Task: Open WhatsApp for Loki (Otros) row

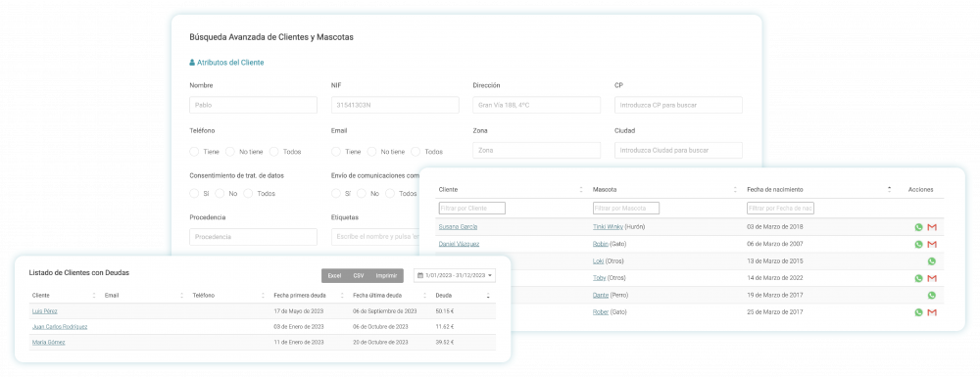Action: pyautogui.click(x=932, y=260)
